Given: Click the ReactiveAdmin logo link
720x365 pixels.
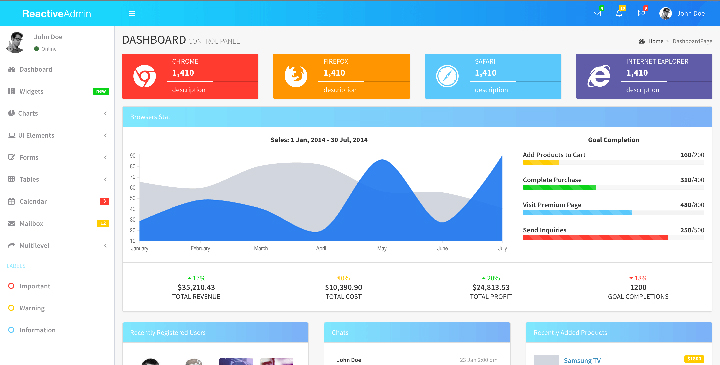Looking at the screenshot, I should (x=57, y=13).
